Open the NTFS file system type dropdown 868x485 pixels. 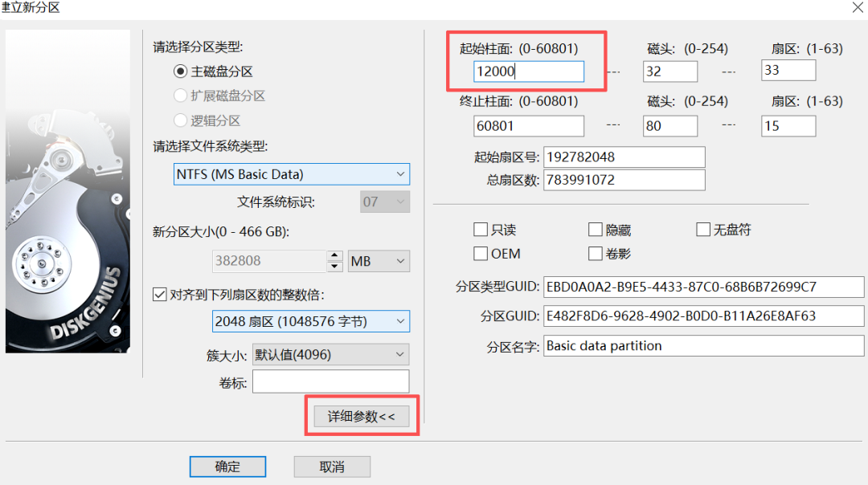[292, 174]
